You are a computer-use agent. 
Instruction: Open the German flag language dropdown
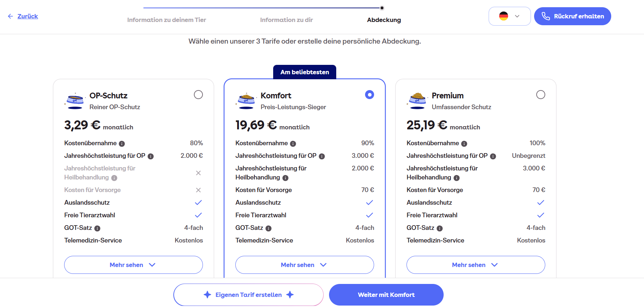click(x=509, y=16)
